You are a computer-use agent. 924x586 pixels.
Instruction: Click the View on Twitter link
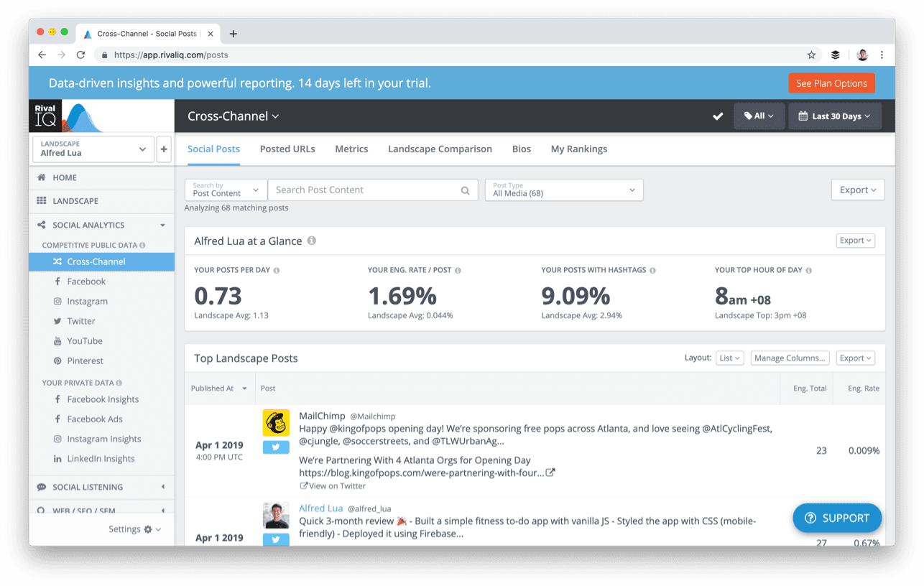click(333, 486)
